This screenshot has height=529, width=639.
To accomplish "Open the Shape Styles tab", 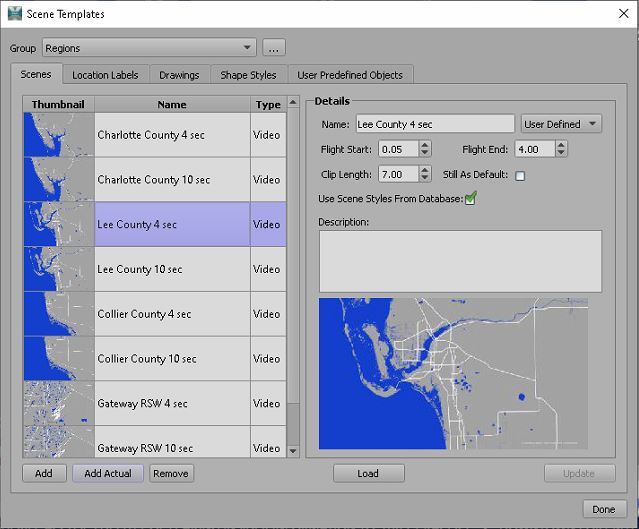I will [x=248, y=75].
